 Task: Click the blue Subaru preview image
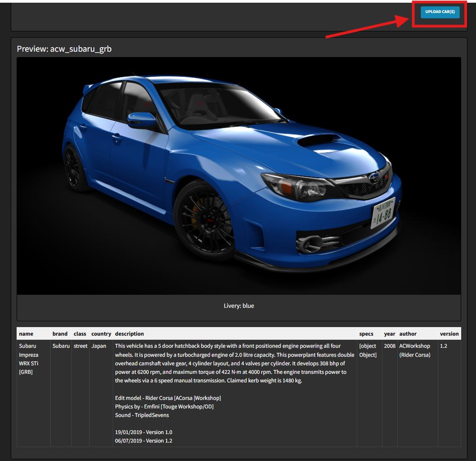click(239, 176)
